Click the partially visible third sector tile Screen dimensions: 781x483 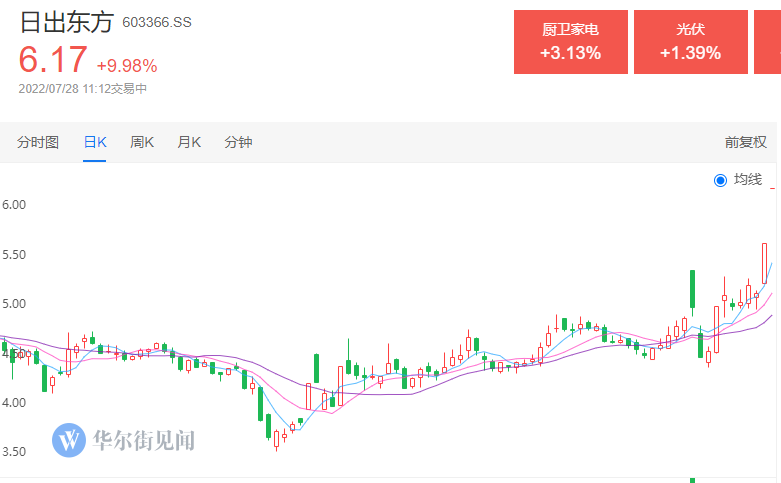(768, 42)
